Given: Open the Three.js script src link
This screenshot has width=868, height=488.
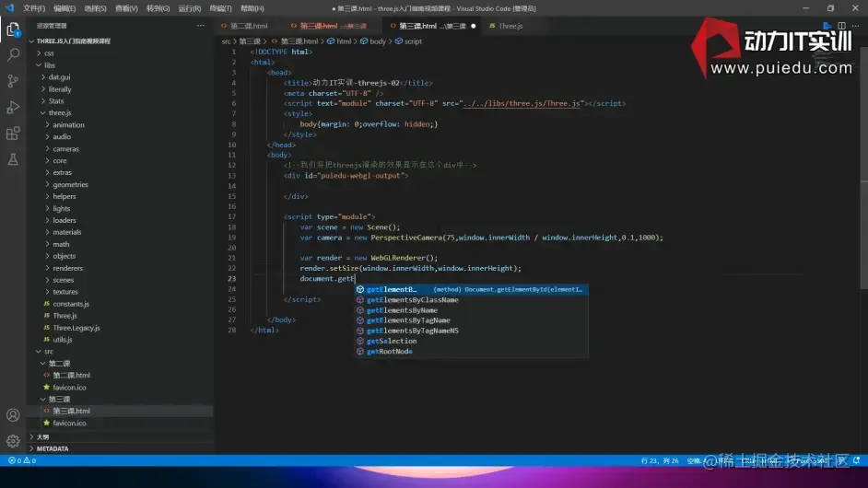Looking at the screenshot, I should click(x=522, y=103).
